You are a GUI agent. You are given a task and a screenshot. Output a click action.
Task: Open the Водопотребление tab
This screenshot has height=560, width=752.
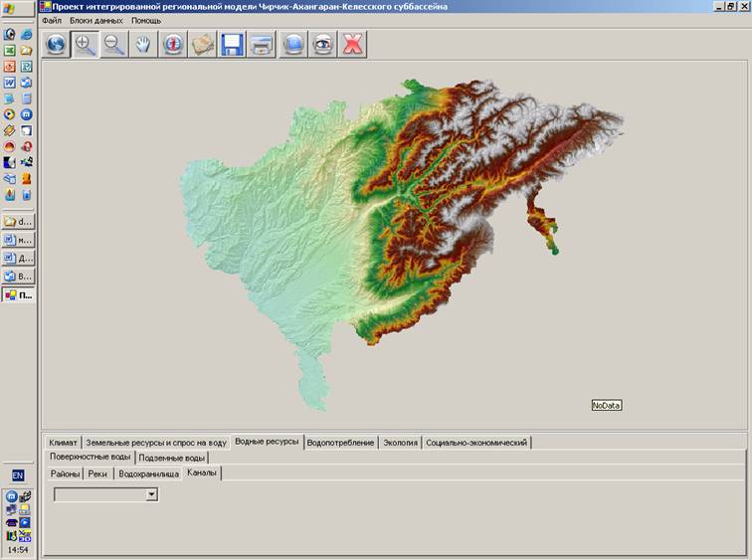click(341, 442)
